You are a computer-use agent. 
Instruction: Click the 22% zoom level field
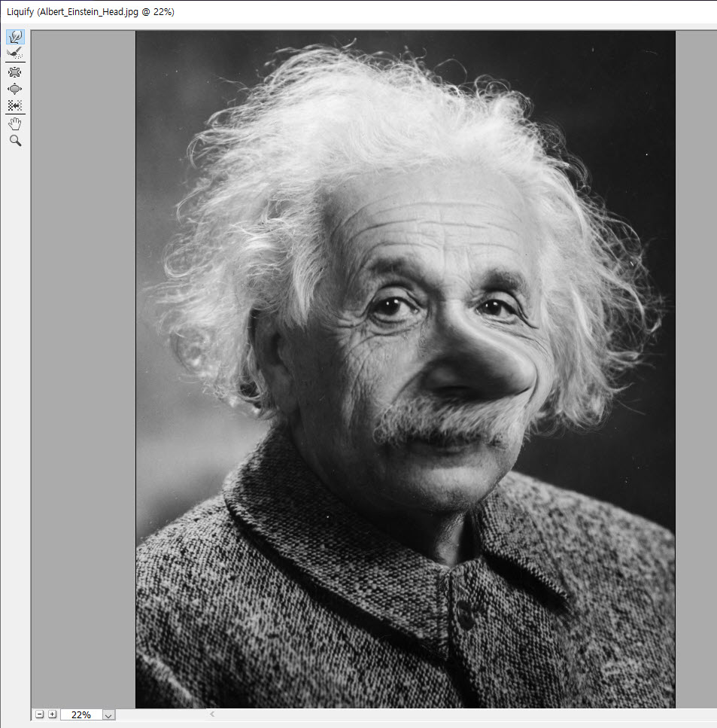pos(81,715)
